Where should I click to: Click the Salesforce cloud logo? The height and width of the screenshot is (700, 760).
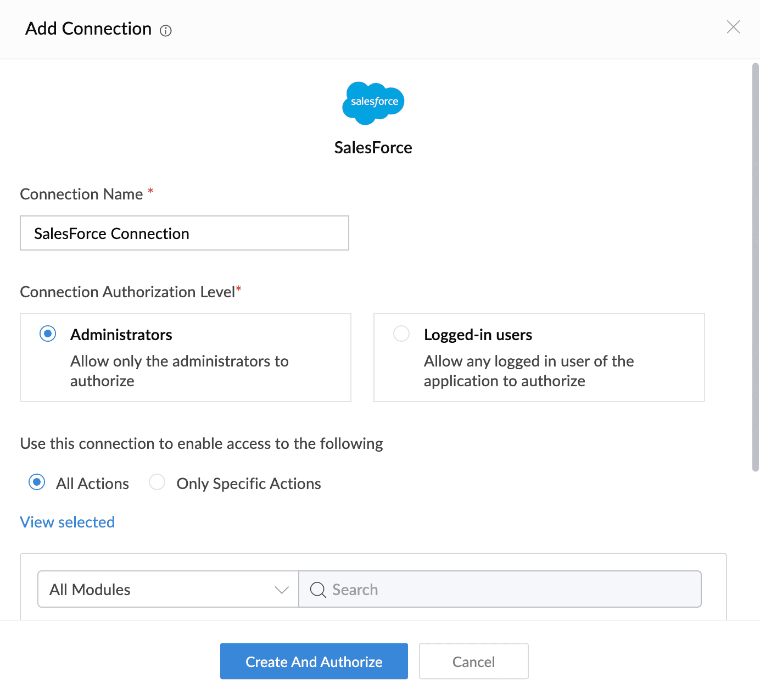(373, 103)
